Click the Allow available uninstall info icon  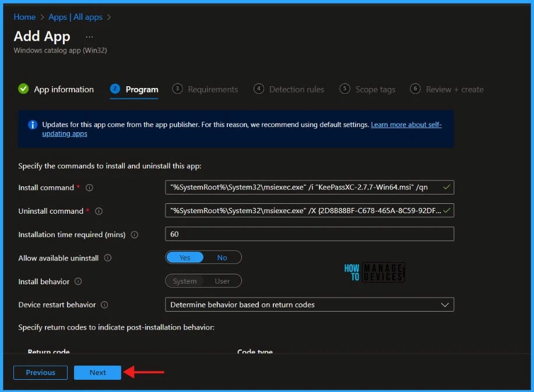click(x=108, y=258)
